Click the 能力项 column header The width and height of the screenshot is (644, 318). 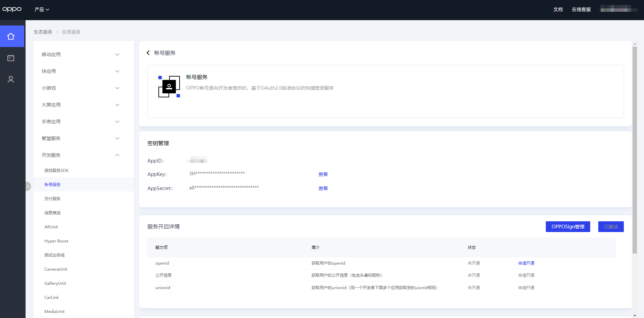point(161,247)
